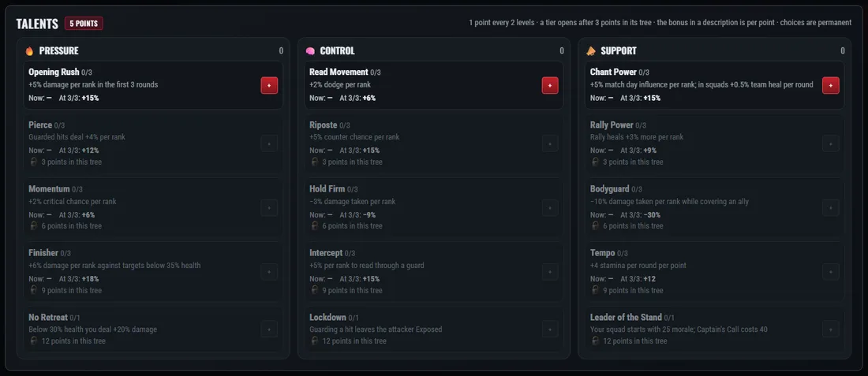Click the padlock icon under No Retreat
The image size is (868, 376).
(33, 341)
